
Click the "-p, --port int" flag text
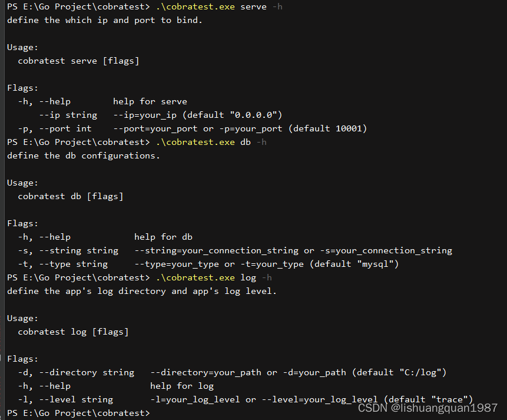55,128
